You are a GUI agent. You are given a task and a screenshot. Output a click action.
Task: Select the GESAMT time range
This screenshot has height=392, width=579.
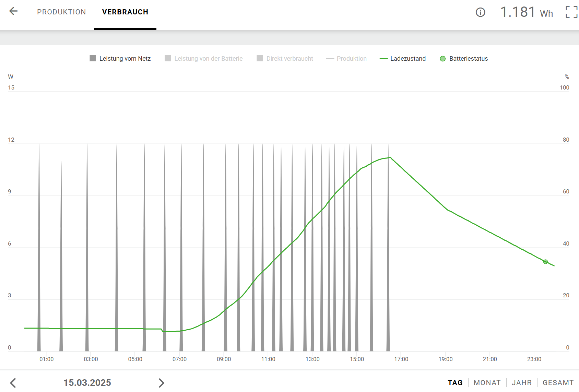point(558,383)
